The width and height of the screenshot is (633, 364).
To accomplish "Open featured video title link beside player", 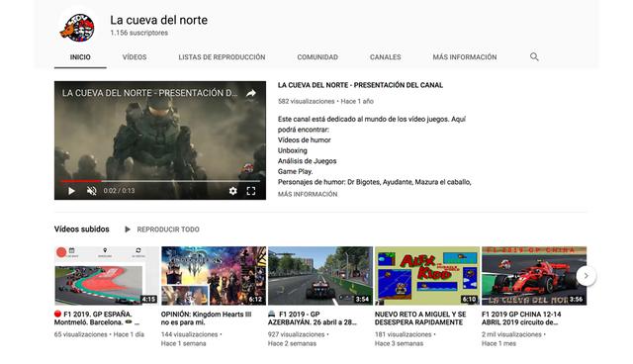I will point(360,85).
